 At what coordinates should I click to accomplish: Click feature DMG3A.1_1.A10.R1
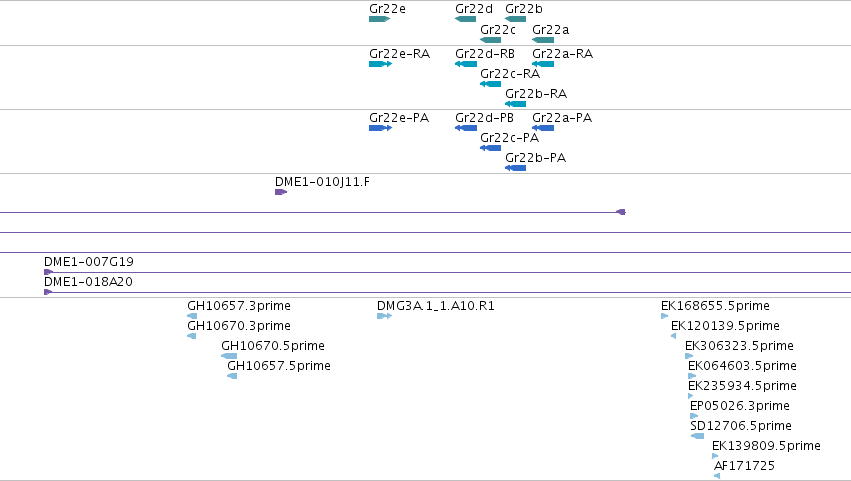click(384, 316)
